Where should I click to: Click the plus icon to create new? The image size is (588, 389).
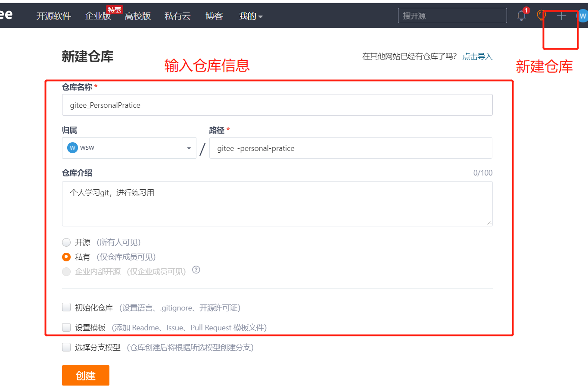(561, 16)
